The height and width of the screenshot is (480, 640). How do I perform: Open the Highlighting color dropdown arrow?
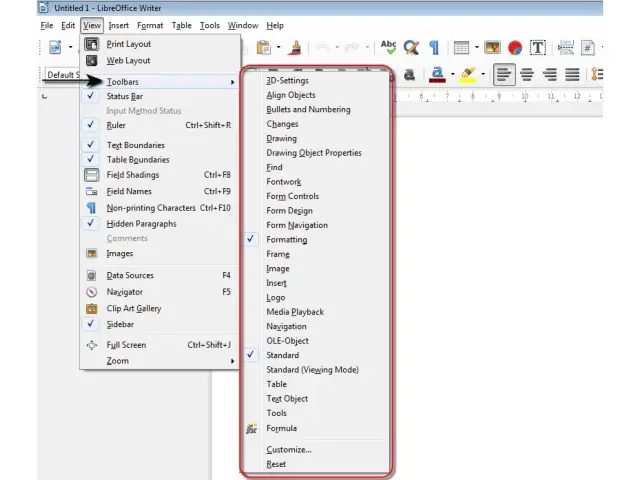point(483,74)
